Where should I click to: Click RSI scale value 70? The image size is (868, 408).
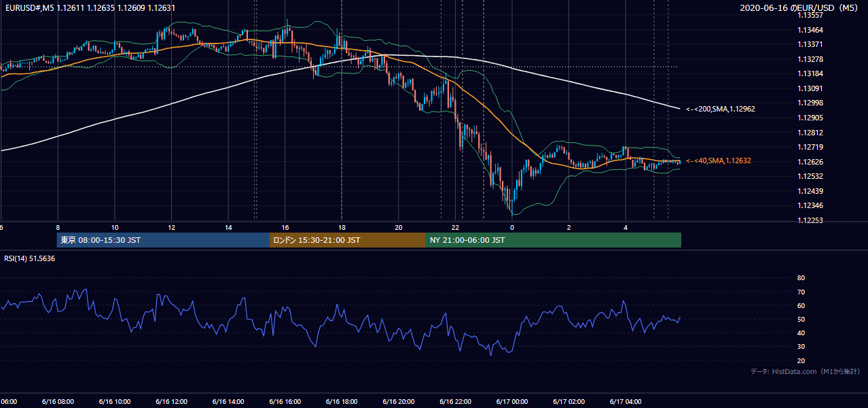(801, 292)
